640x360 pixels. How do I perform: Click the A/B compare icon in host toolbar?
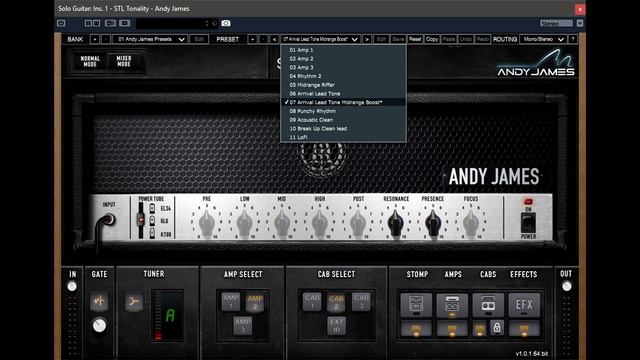[110, 23]
